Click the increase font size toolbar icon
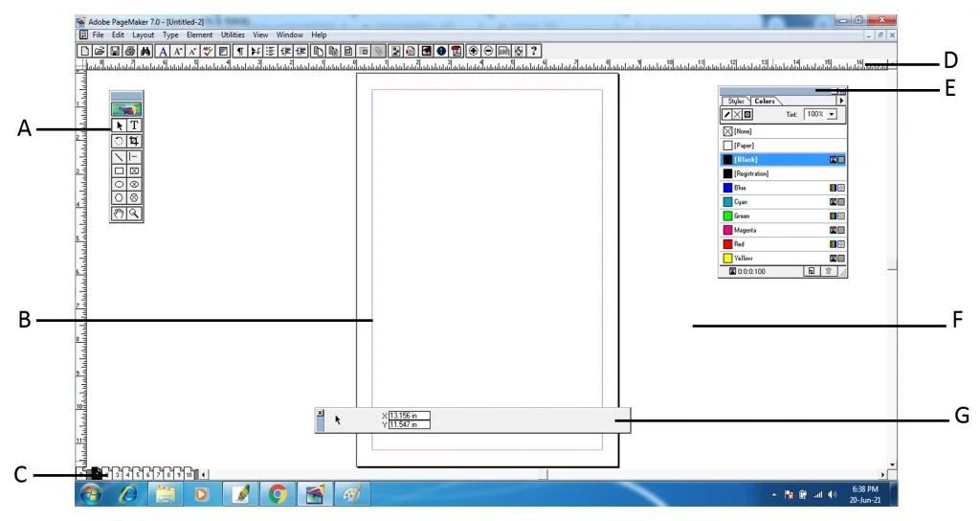 point(177,52)
